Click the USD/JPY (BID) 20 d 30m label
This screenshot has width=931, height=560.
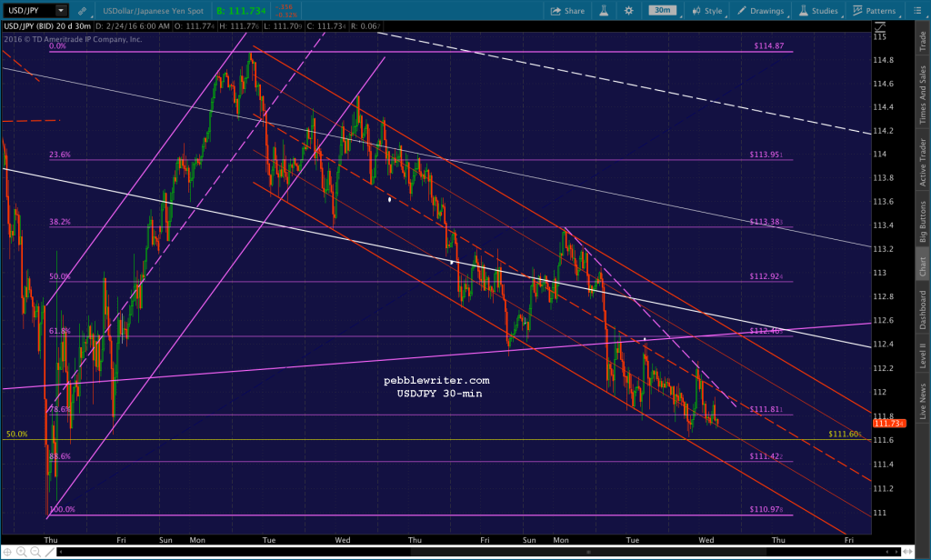pos(47,26)
